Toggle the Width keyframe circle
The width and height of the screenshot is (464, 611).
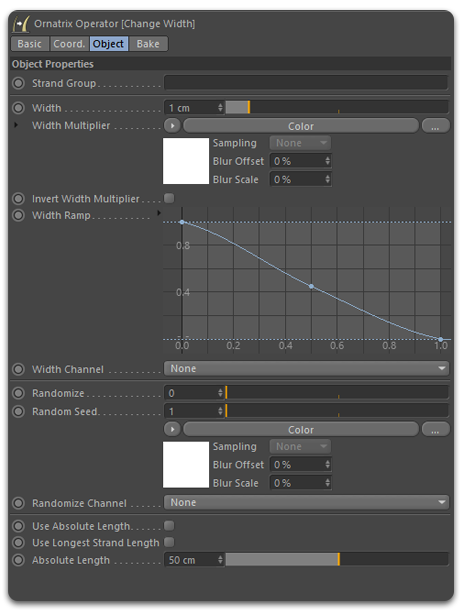pos(18,108)
